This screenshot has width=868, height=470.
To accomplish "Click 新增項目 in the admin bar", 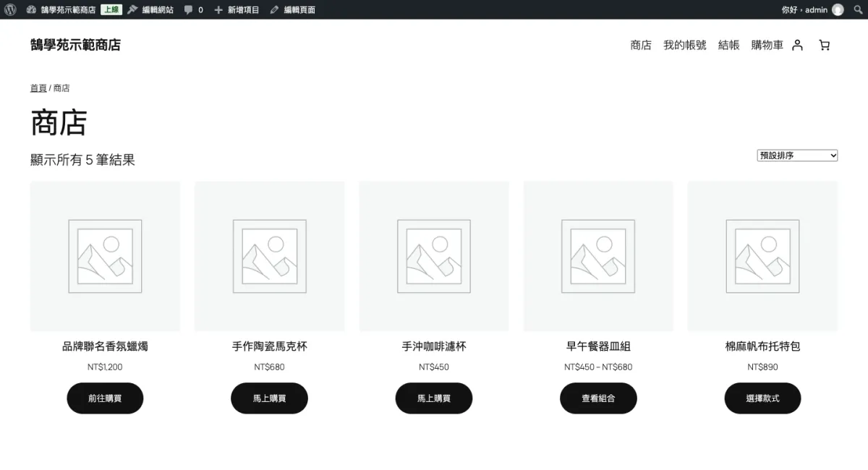I will pyautogui.click(x=243, y=9).
